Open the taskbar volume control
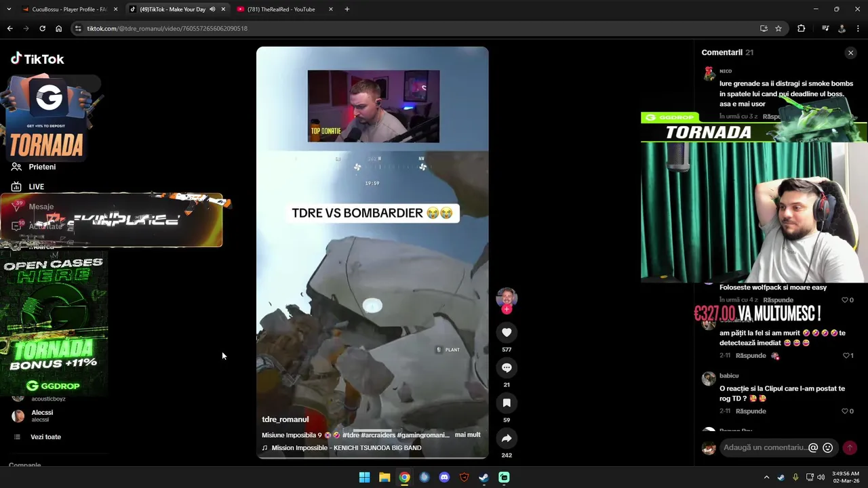The height and width of the screenshot is (488, 868). click(821, 477)
